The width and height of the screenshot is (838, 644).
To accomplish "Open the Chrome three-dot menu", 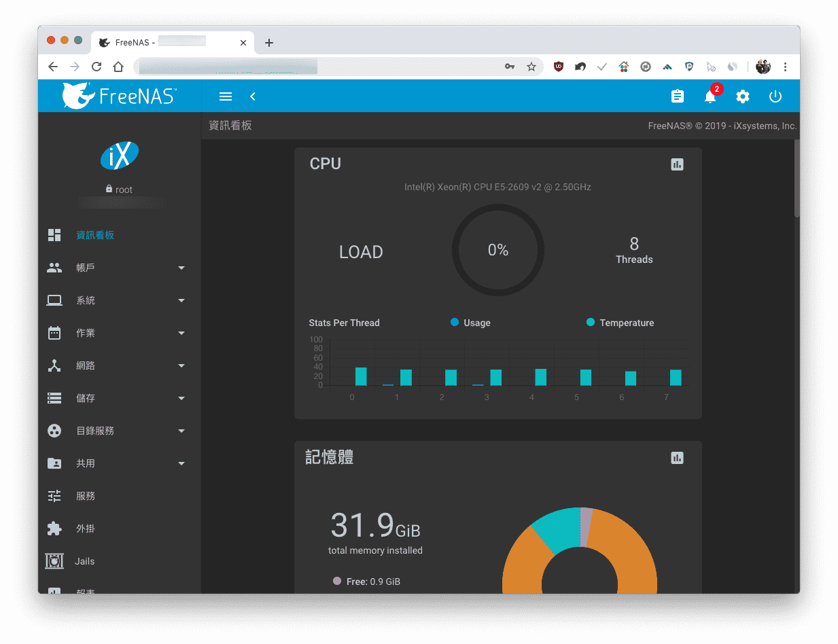I will (x=786, y=67).
